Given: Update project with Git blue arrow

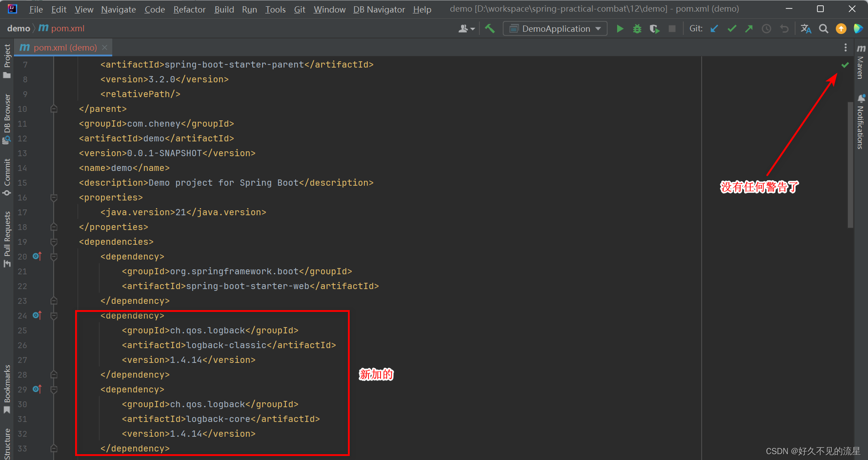Looking at the screenshot, I should 715,29.
